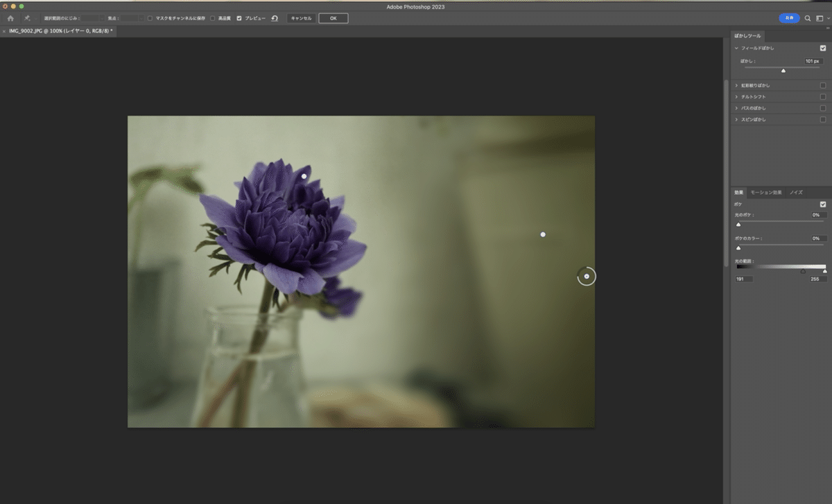832x504 pixels.
Task: Open the workspace layout switcher icon
Action: coord(819,18)
